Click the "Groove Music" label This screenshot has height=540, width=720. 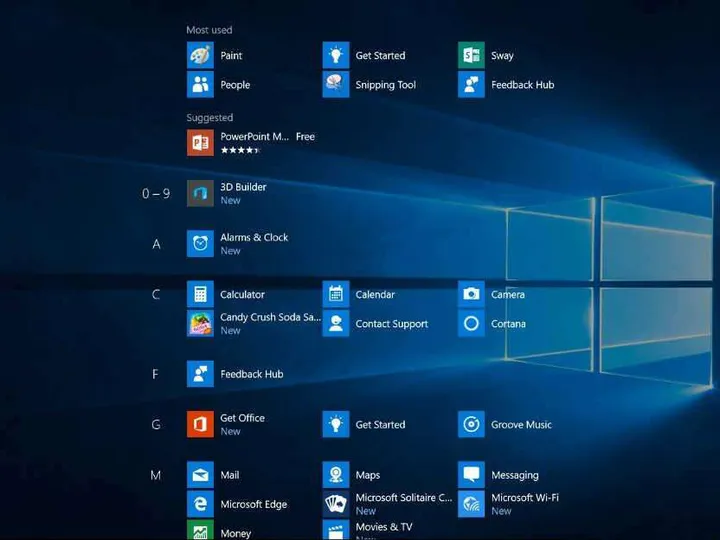(x=521, y=425)
